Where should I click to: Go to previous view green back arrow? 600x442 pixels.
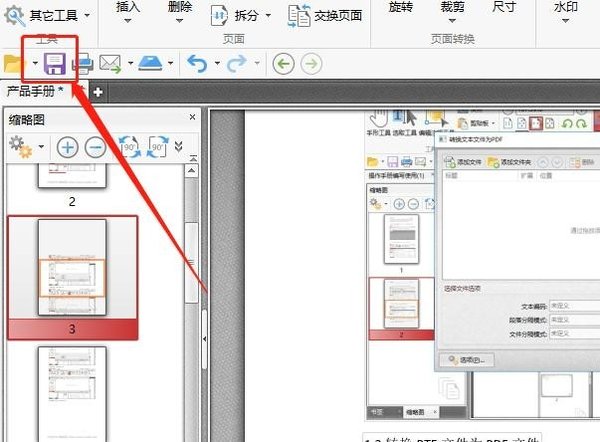point(284,64)
